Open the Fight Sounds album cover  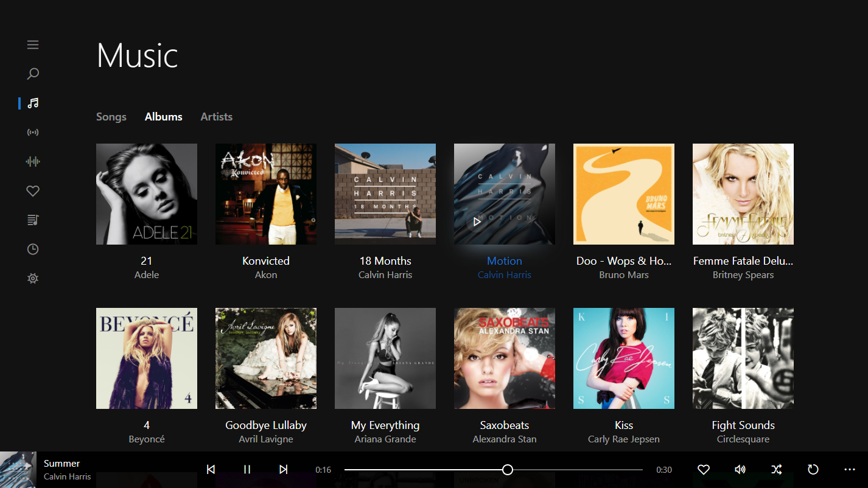(743, 358)
